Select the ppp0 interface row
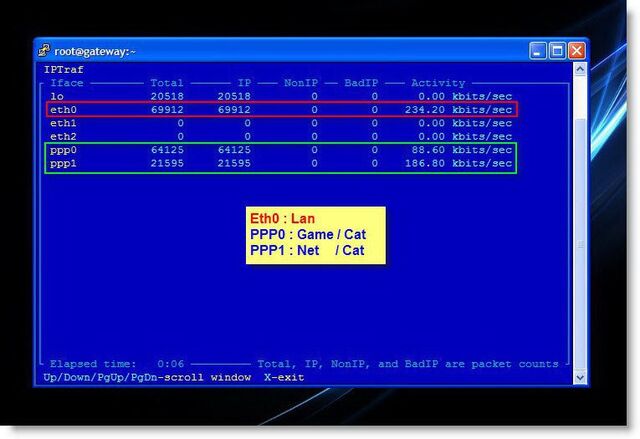The image size is (640, 439). point(281,150)
